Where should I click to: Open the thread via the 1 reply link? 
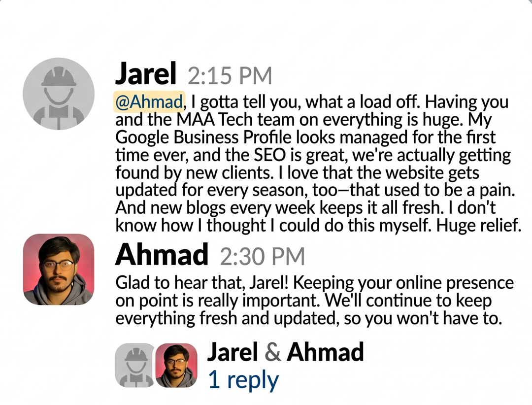pos(243,380)
